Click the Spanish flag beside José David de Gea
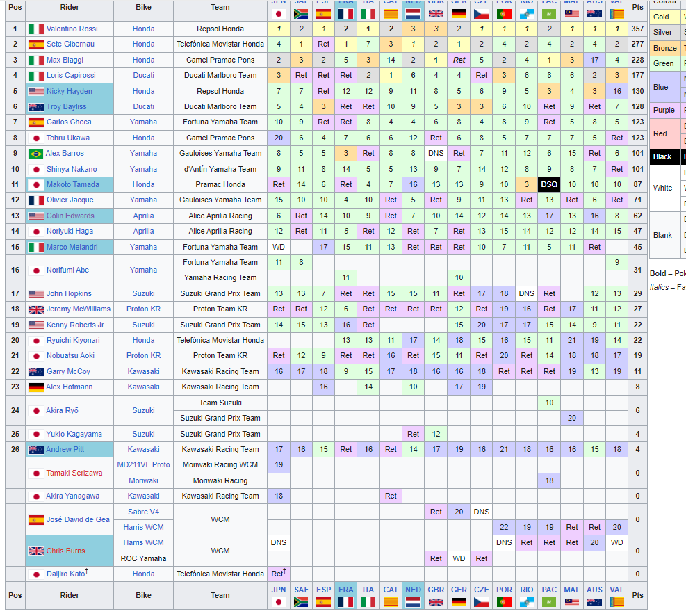This screenshot has height=616, width=686. click(36, 520)
